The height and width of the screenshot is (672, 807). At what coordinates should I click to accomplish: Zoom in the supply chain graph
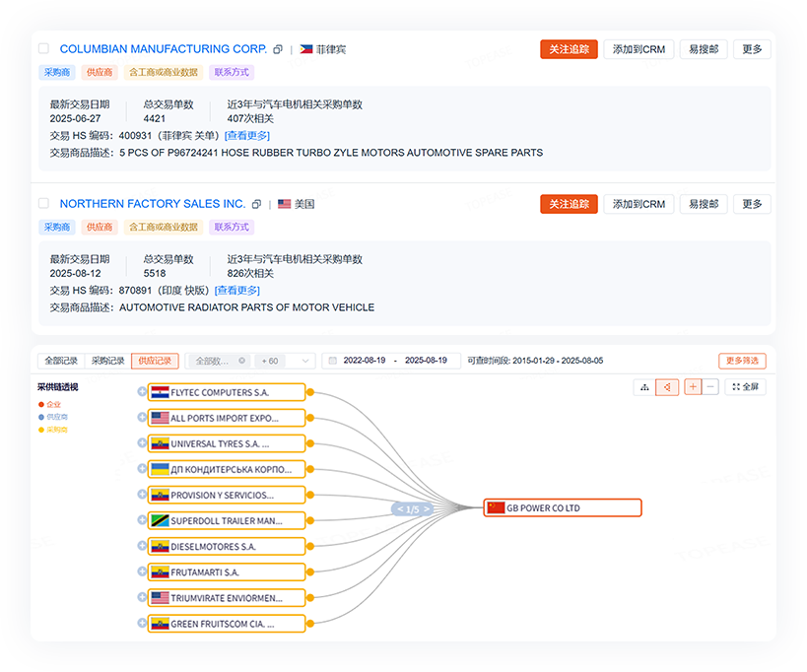click(693, 387)
